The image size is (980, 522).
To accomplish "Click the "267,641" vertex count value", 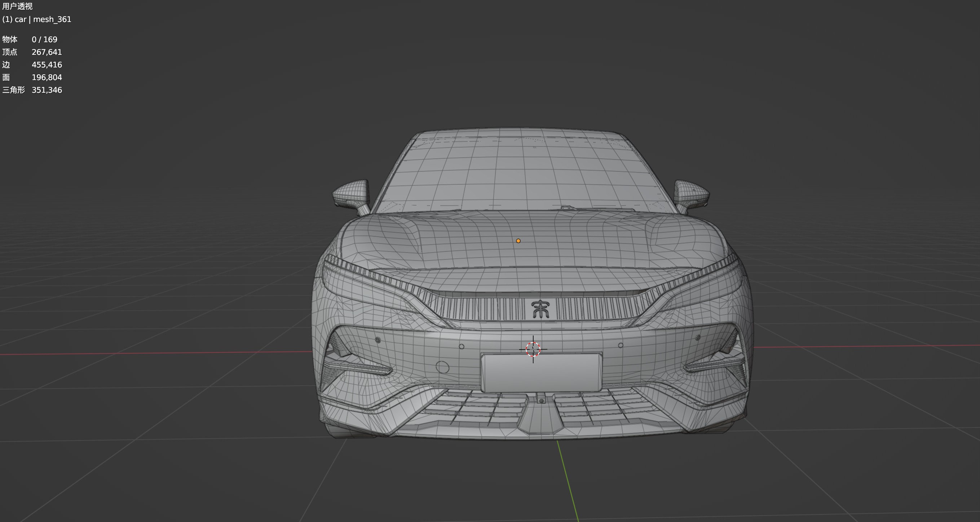I will point(47,52).
